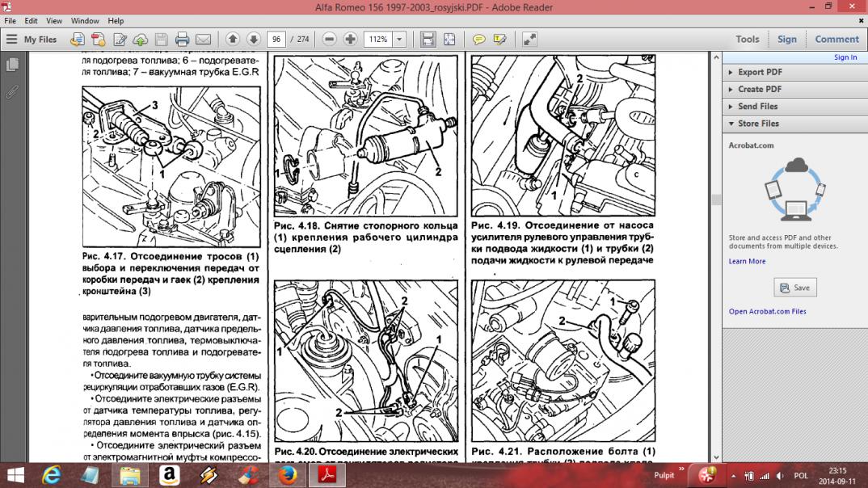This screenshot has width=868, height=488.
Task: Click the vertical scrollbar thumb
Action: pyautogui.click(x=716, y=200)
